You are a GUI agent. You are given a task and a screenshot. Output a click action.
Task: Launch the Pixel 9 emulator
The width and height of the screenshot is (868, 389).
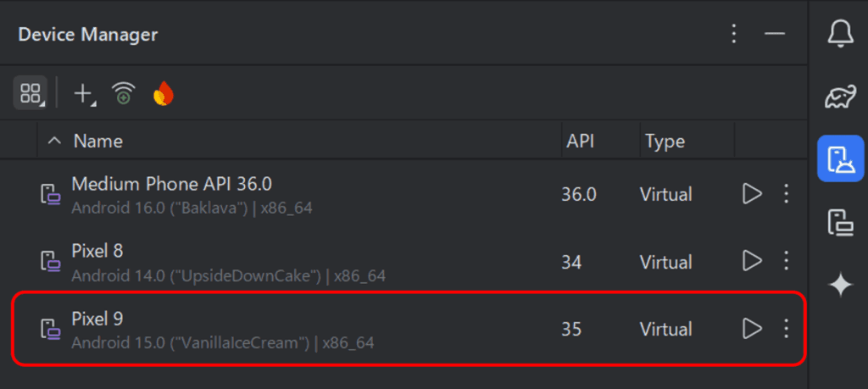point(752,329)
